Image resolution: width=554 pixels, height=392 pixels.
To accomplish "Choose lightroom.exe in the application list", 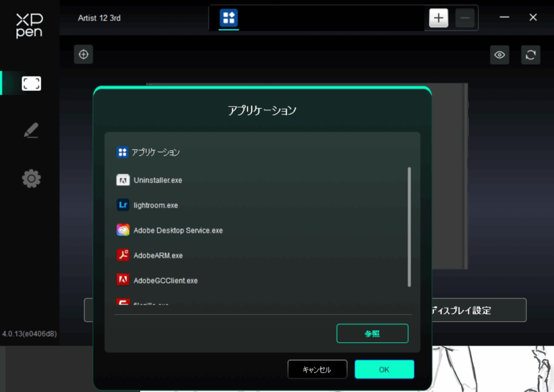I will click(155, 205).
